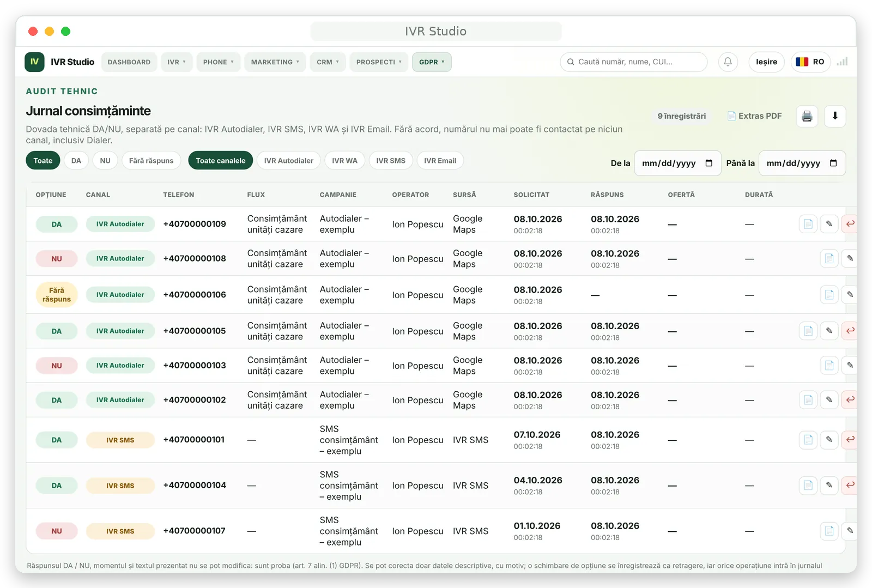Expand the MARKETING menu dropdown
872x588 pixels.
click(275, 62)
